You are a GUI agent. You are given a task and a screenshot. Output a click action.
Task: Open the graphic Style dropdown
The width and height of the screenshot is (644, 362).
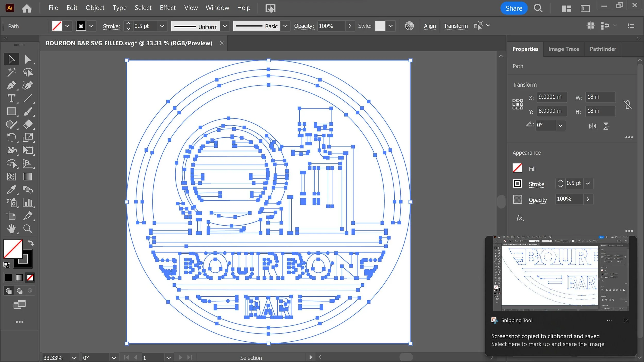[x=391, y=26]
